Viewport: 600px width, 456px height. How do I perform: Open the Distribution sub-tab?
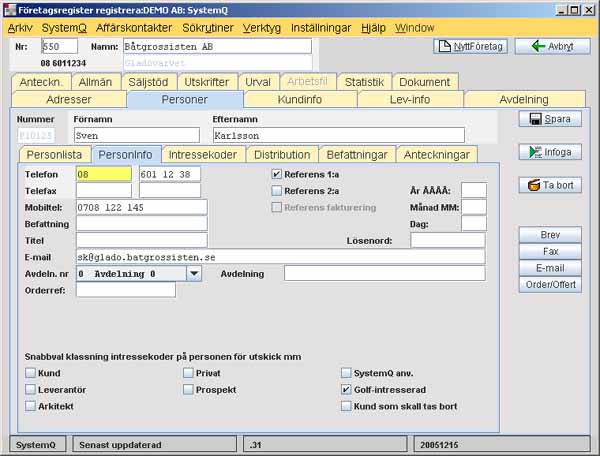[x=282, y=155]
